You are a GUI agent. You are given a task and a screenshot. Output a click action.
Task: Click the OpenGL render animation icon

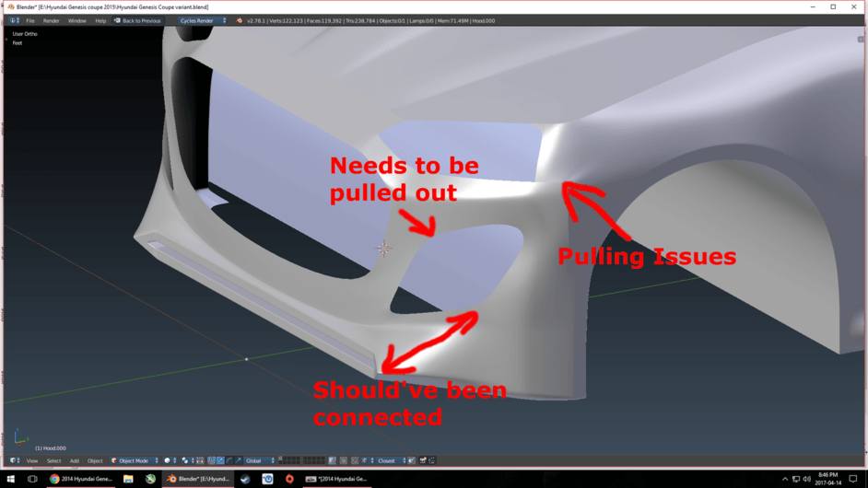(x=432, y=460)
